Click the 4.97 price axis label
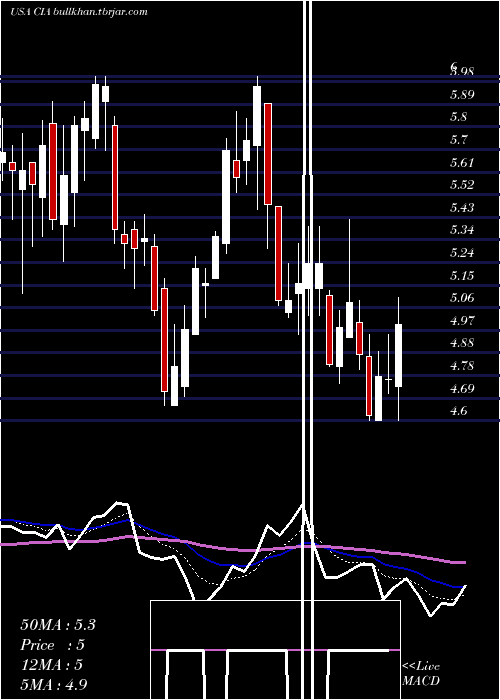This screenshot has height=700, width=500. pos(462,321)
